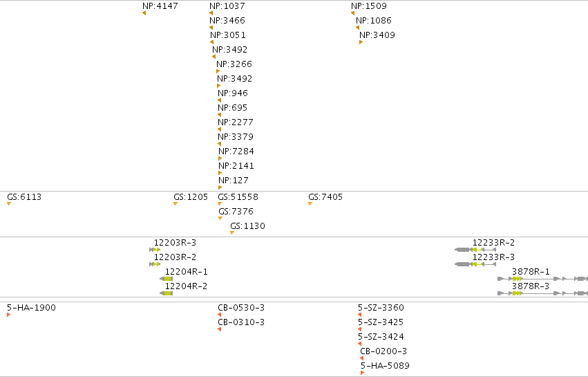The image size is (588, 377).
Task: Click the 5-SZ-3425 feature label
Action: 381,322
